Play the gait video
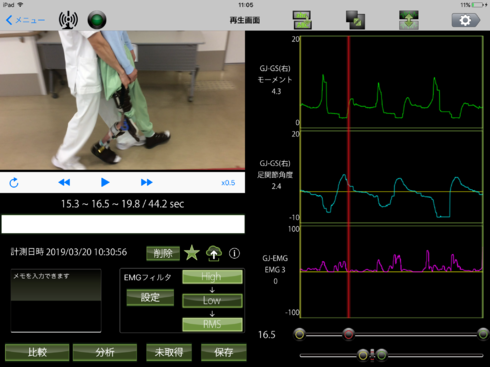The image size is (490, 367). tap(105, 182)
